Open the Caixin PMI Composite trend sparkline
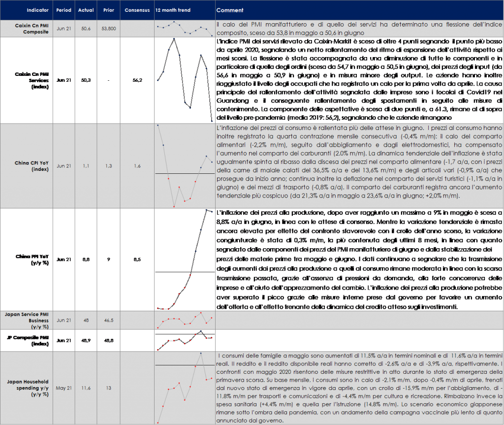The image size is (504, 425). 185,29
